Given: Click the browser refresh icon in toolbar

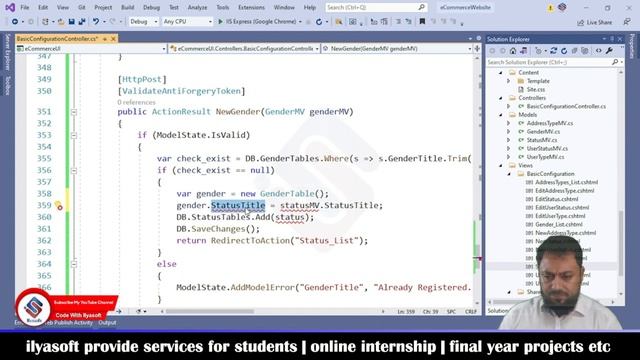Looking at the screenshot, I should (319, 22).
